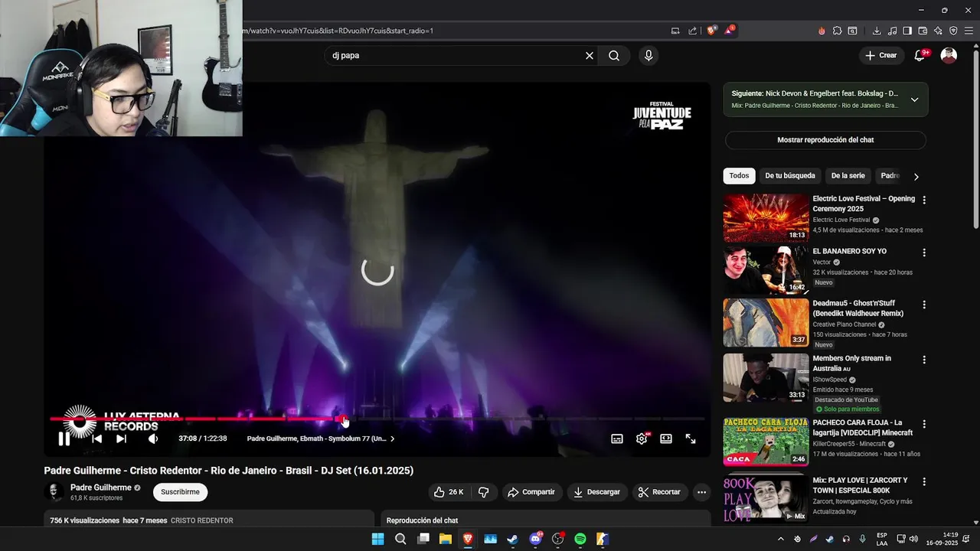
Task: Open YouTube notifications bell
Action: (920, 55)
